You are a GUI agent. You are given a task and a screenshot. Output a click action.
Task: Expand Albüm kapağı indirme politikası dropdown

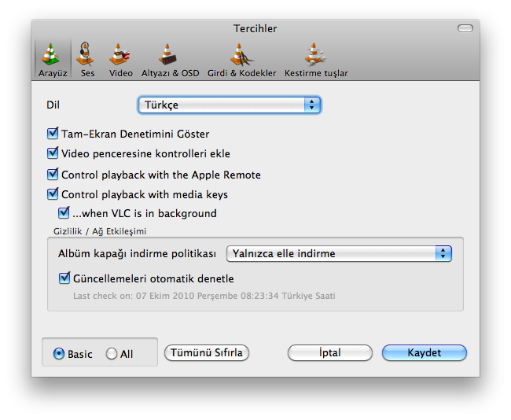click(x=339, y=253)
